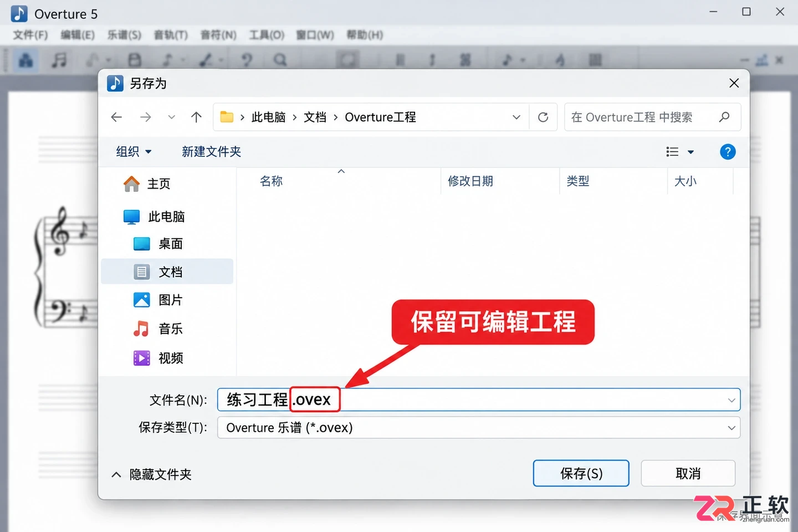Close the 另存为 dialog

pos(734,83)
